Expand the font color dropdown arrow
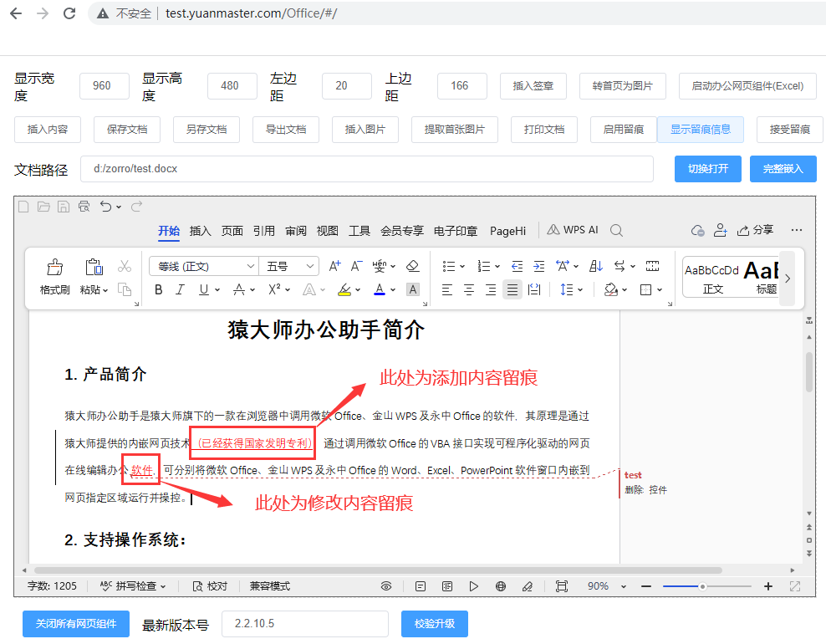The width and height of the screenshot is (826, 644). pyautogui.click(x=392, y=290)
